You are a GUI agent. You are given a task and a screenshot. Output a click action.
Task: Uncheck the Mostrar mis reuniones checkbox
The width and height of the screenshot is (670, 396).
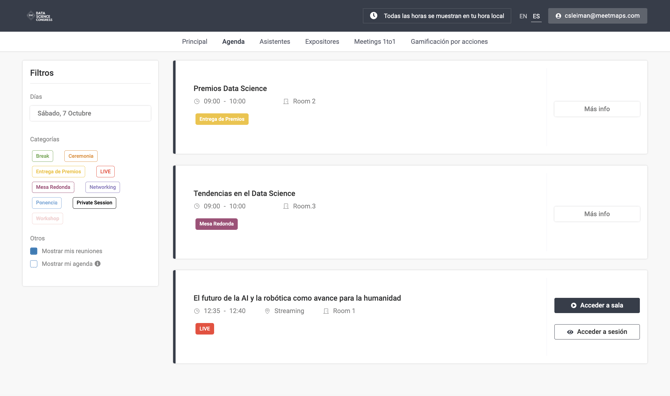tap(34, 251)
